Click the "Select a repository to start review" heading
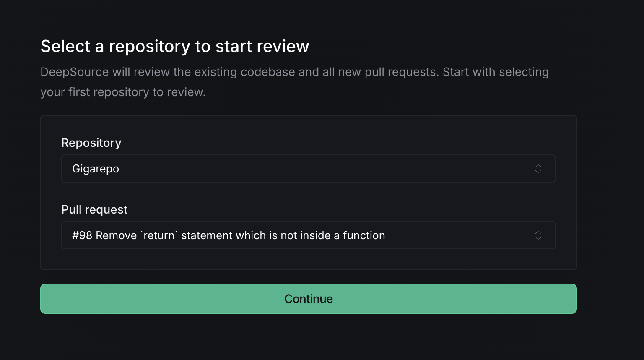Image resolution: width=644 pixels, height=360 pixels. click(175, 46)
